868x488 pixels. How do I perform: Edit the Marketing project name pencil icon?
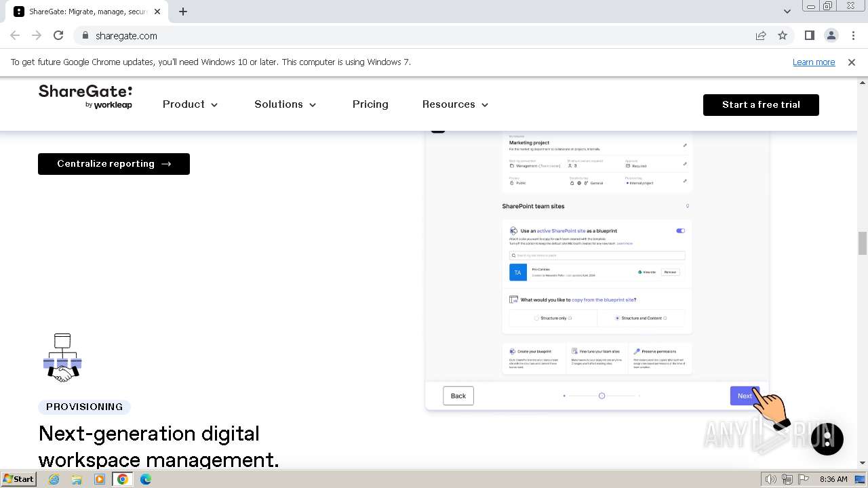(x=685, y=145)
